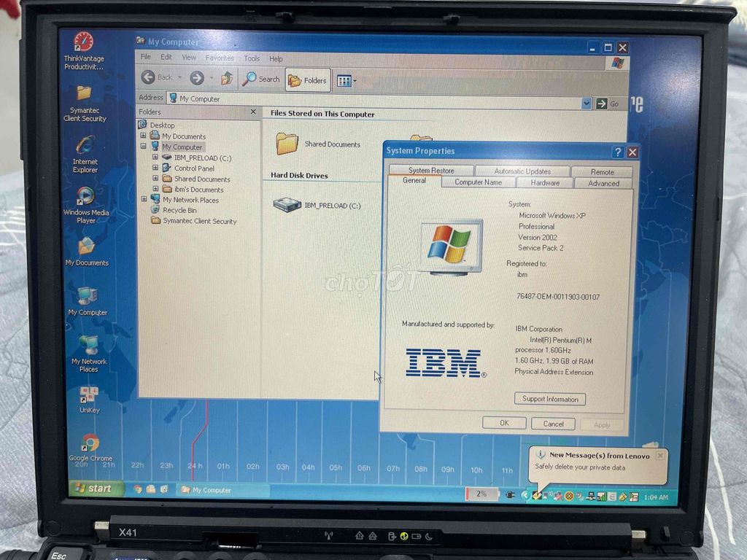The width and height of the screenshot is (747, 560).
Task: Expand IBM_PRELOAD (C:) tree node
Action: point(155,157)
